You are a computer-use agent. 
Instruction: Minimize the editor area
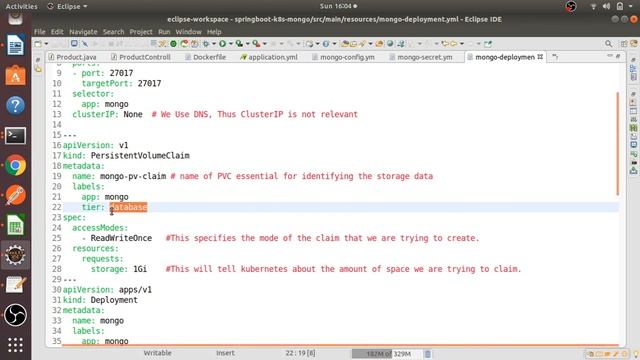[x=610, y=56]
